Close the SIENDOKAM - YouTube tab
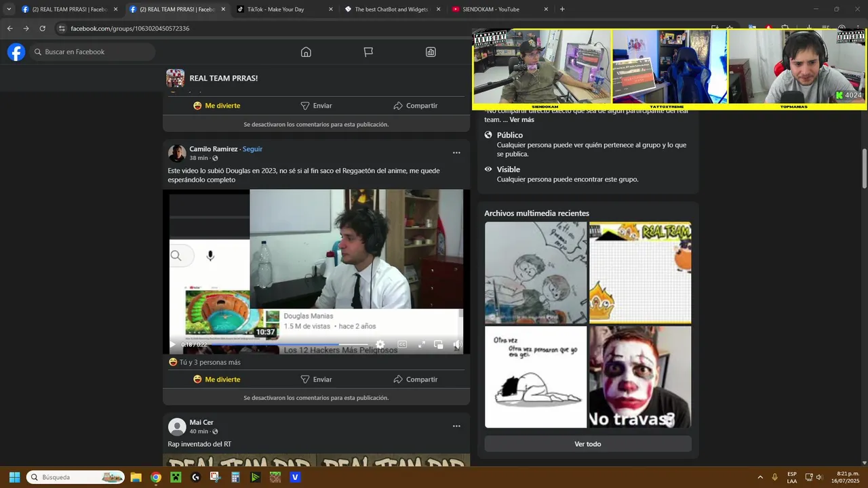 coord(546,9)
